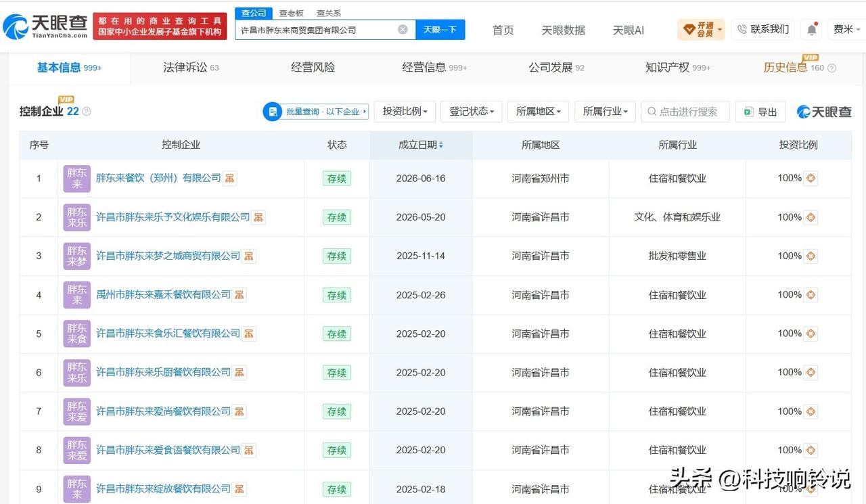Open the company link 许昌市胖东来爱尚餐饮有限公司

[163, 411]
